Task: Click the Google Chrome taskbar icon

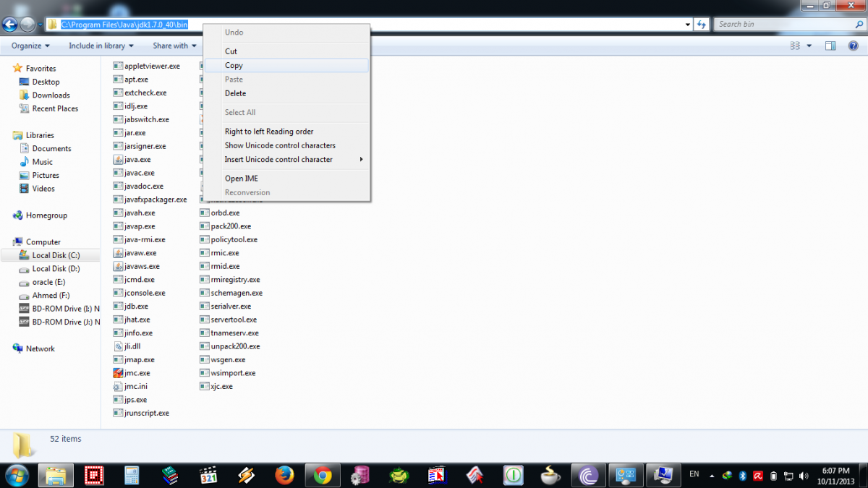Action: coord(323,475)
